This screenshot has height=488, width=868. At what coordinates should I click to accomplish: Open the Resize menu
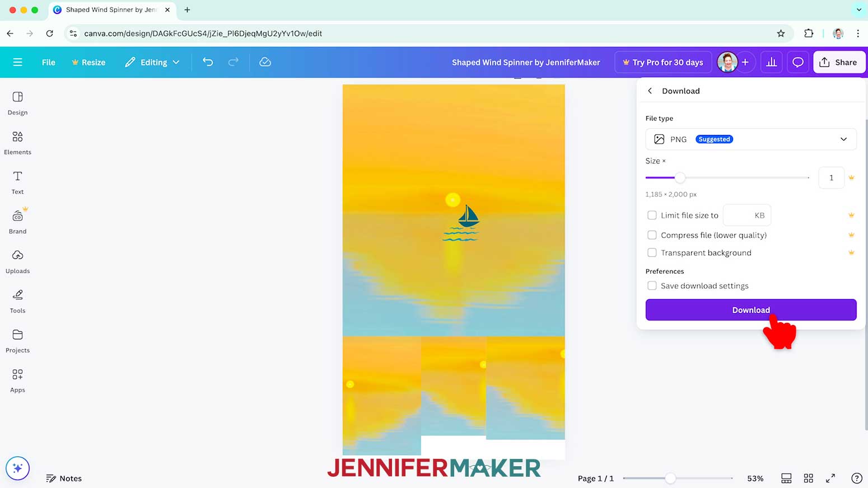click(88, 62)
